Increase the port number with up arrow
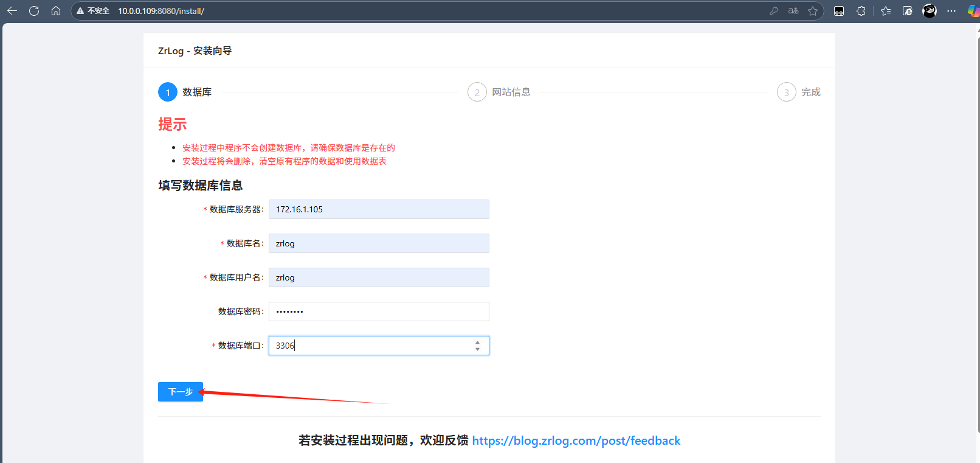980x463 pixels. 478,342
